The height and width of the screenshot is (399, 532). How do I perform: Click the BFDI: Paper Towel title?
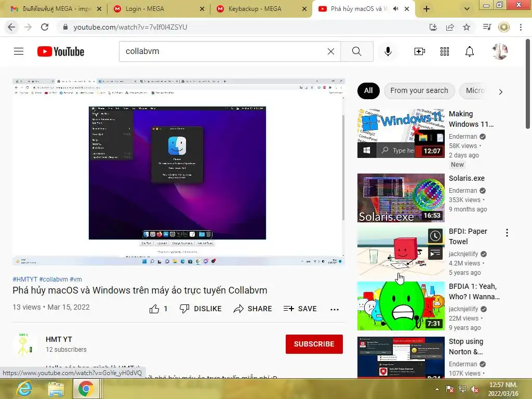pyautogui.click(x=468, y=236)
